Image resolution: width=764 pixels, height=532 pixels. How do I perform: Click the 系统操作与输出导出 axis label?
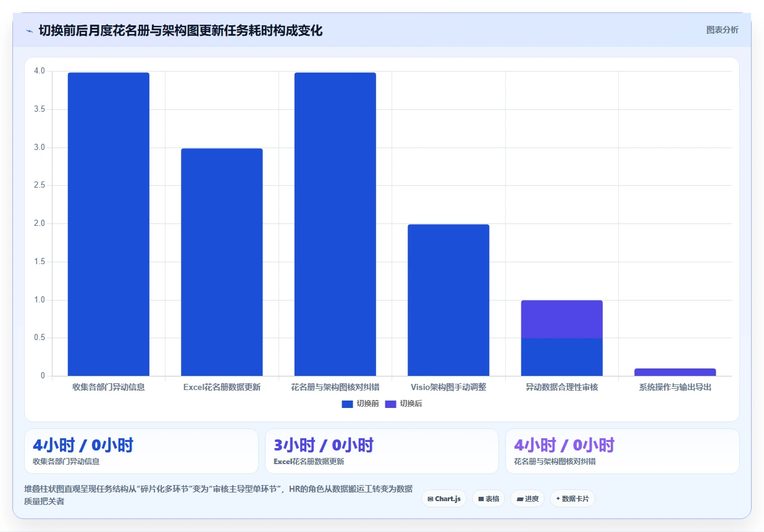tap(675, 388)
